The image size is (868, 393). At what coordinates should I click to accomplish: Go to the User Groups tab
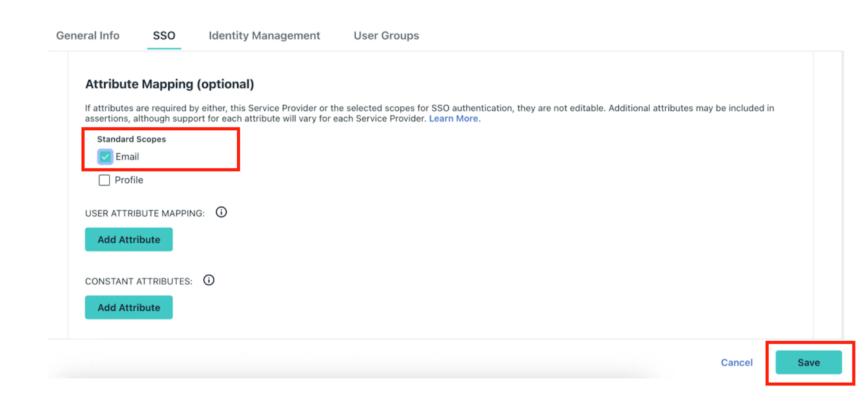386,35
